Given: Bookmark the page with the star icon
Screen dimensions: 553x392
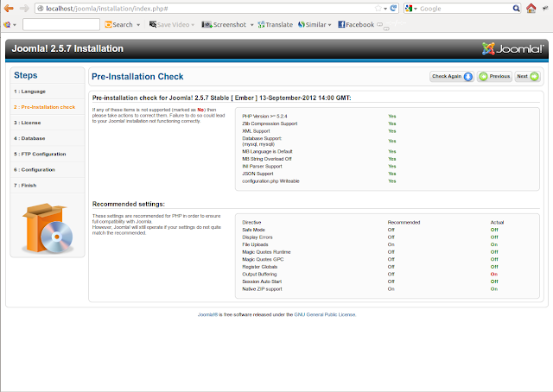Looking at the screenshot, I should pos(378,8).
